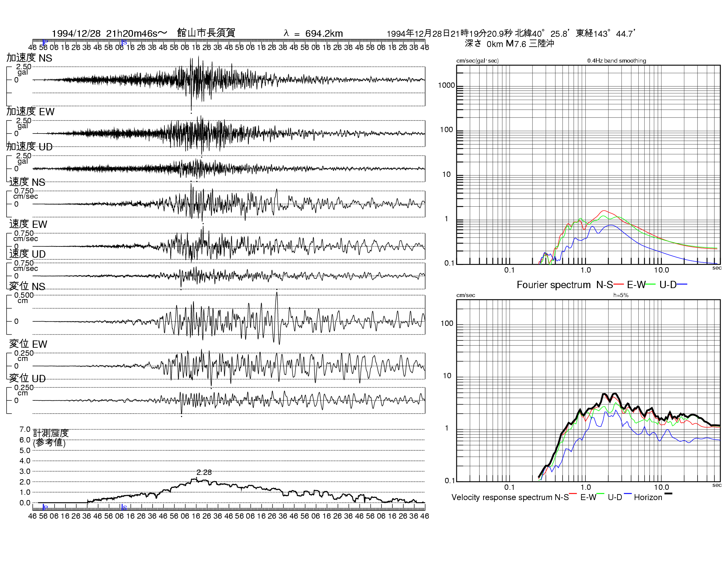Screen dimensions: 728x563
Task: Click the P marker on bottom time axis
Action: point(45,507)
